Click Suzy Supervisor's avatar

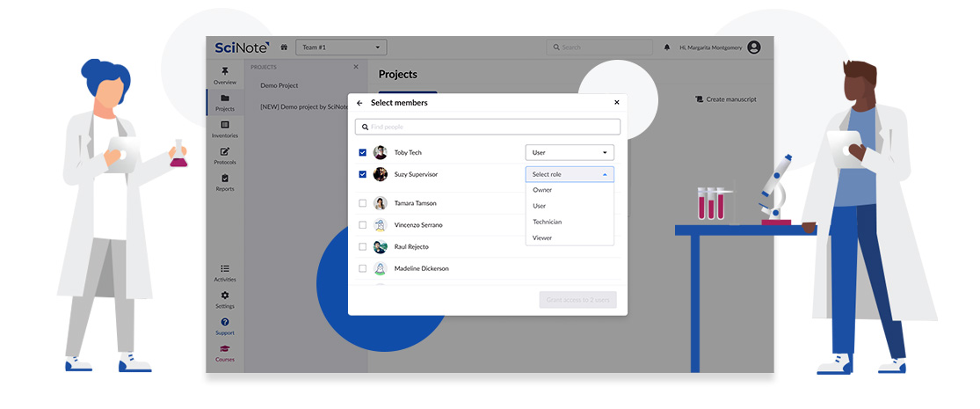tap(380, 174)
